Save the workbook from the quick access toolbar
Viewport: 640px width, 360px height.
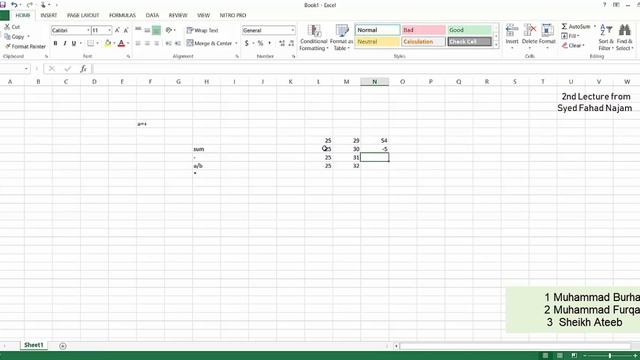[3, 5]
